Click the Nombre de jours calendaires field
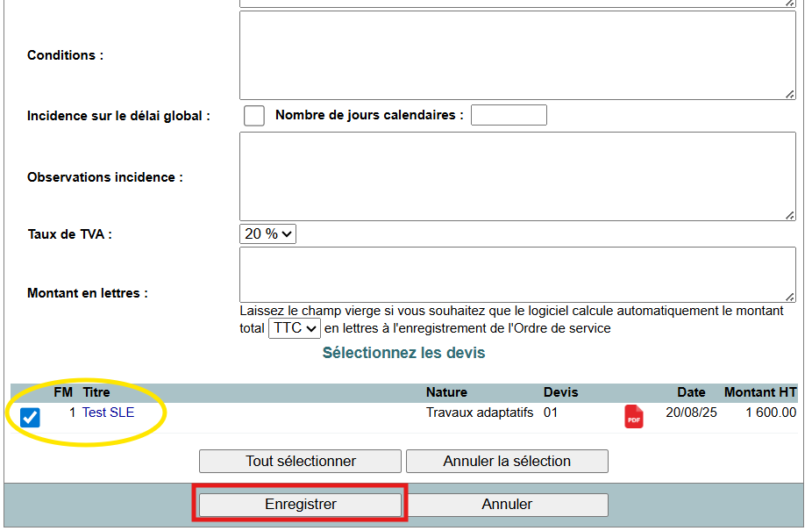812x531 pixels. [509, 115]
